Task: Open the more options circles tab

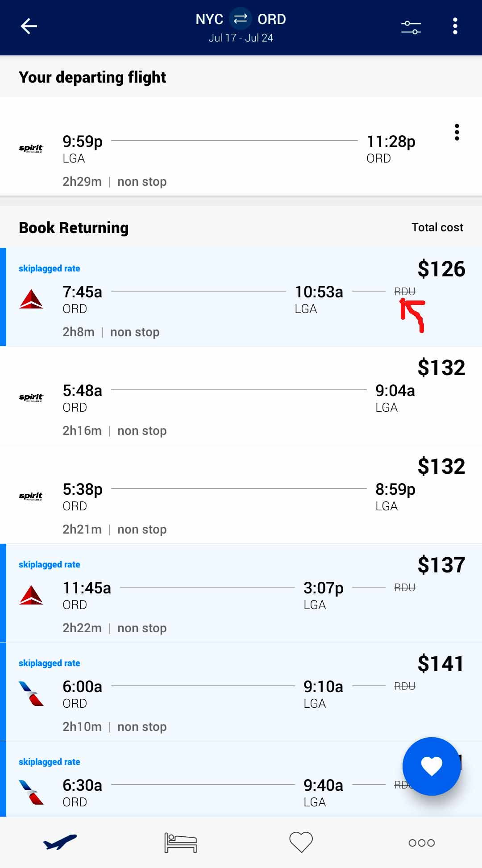Action: 421,843
